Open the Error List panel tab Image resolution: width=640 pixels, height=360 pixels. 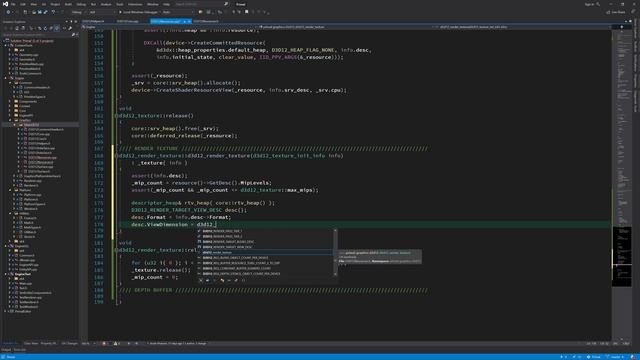coord(20,350)
